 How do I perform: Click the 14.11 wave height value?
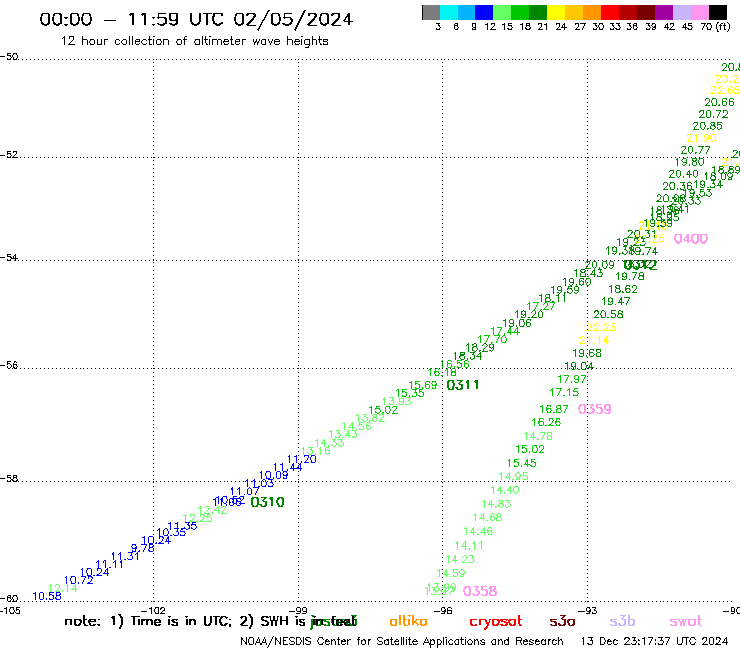click(469, 546)
